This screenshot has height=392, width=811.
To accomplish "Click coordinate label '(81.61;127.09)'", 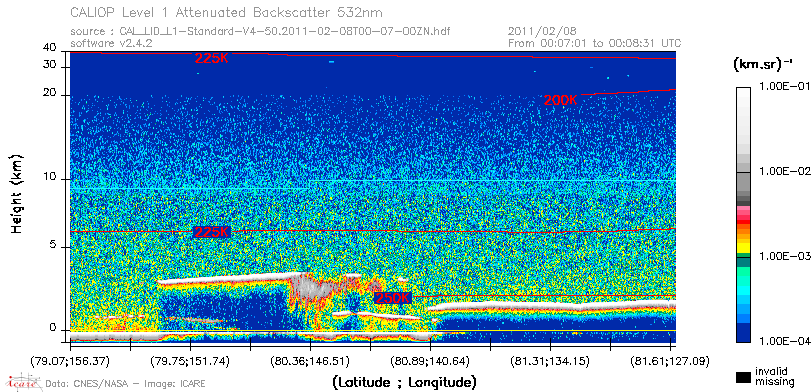I will pyautogui.click(x=670, y=360).
